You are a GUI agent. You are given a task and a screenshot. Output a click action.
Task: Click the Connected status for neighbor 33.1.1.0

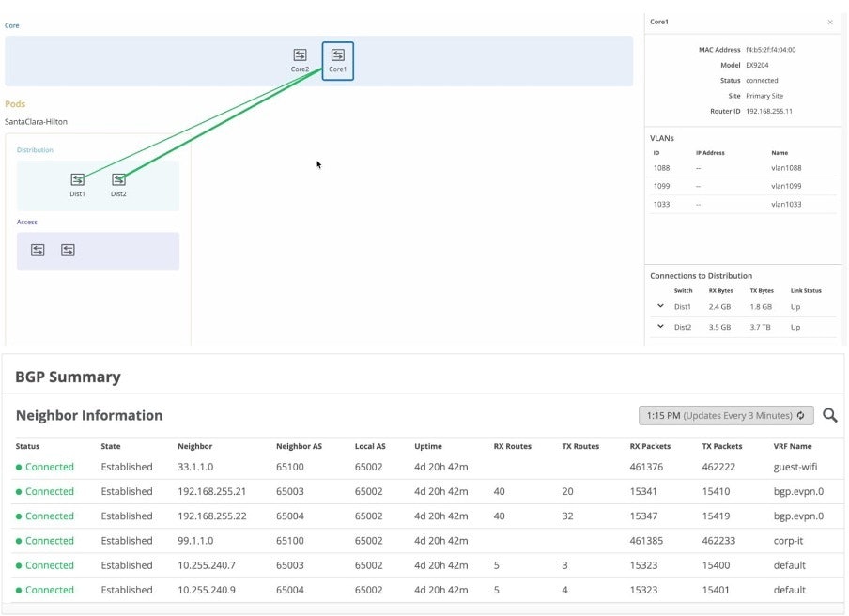[x=49, y=467]
